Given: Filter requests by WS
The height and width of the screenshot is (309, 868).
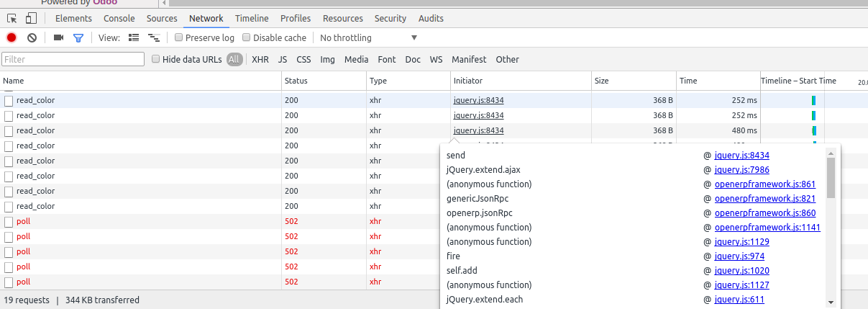Looking at the screenshot, I should coord(436,59).
